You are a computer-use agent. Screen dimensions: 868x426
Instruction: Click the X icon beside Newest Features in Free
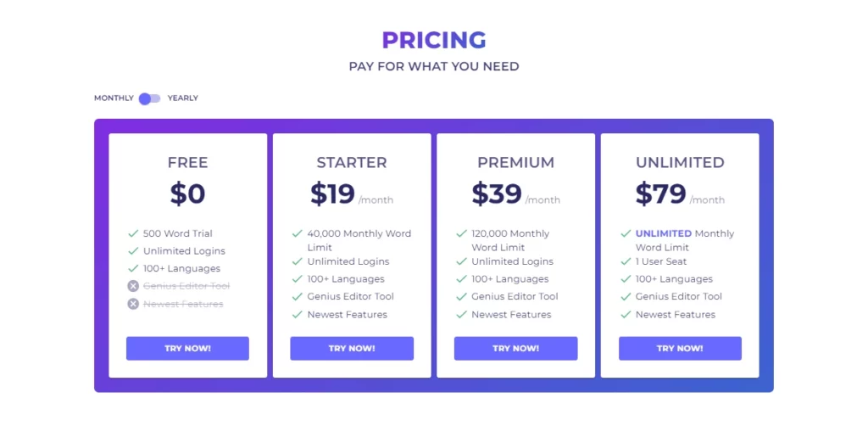133,304
